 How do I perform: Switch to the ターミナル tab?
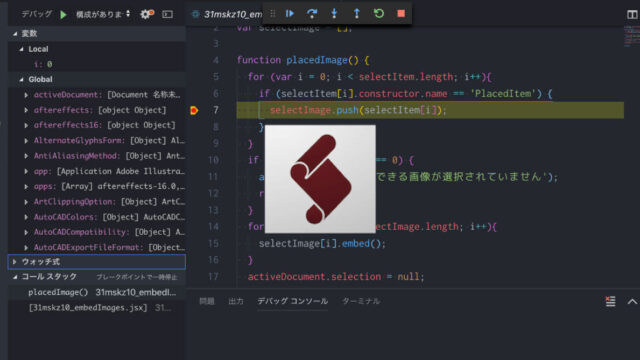point(361,301)
